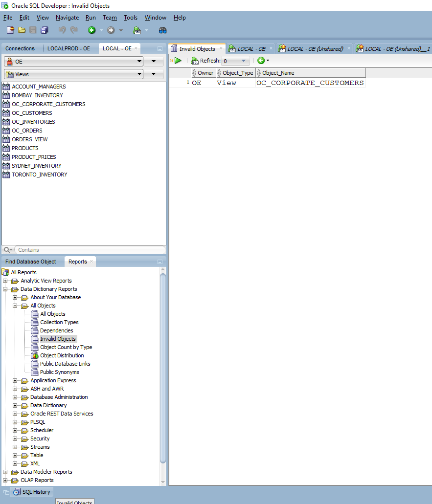The image size is (432, 504).
Task: Click the TORONTO_INVENTORY view icon
Action: (x=6, y=175)
